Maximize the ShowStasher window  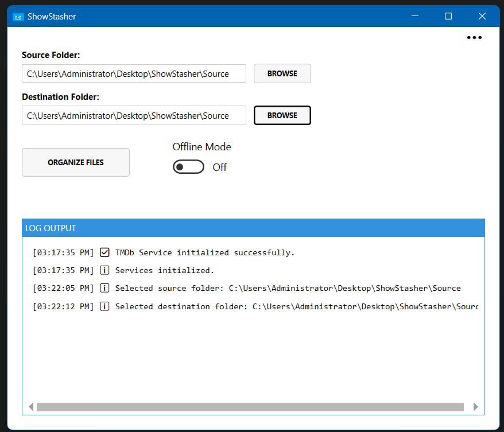(448, 17)
